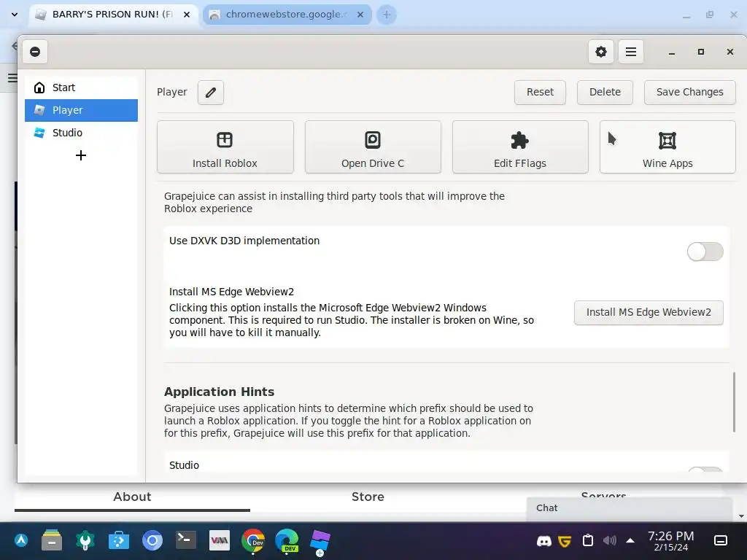Click the round minus button in header
747x560 pixels.
(x=35, y=52)
